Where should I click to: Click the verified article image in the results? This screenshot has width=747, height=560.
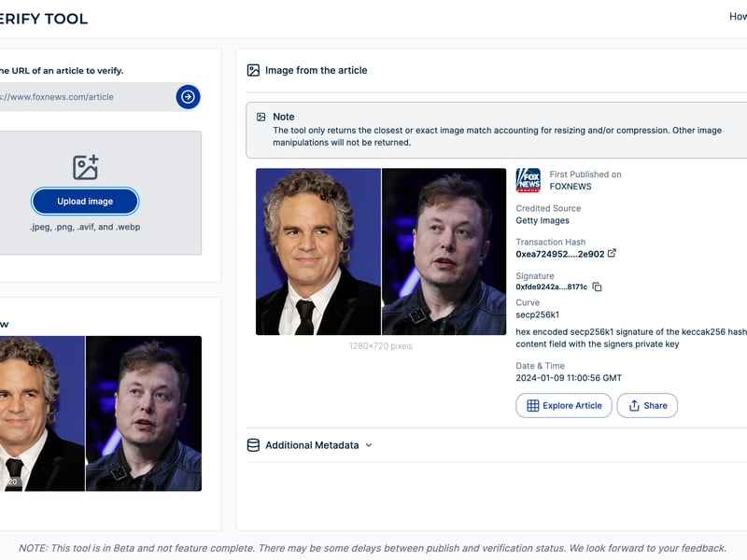(x=380, y=251)
